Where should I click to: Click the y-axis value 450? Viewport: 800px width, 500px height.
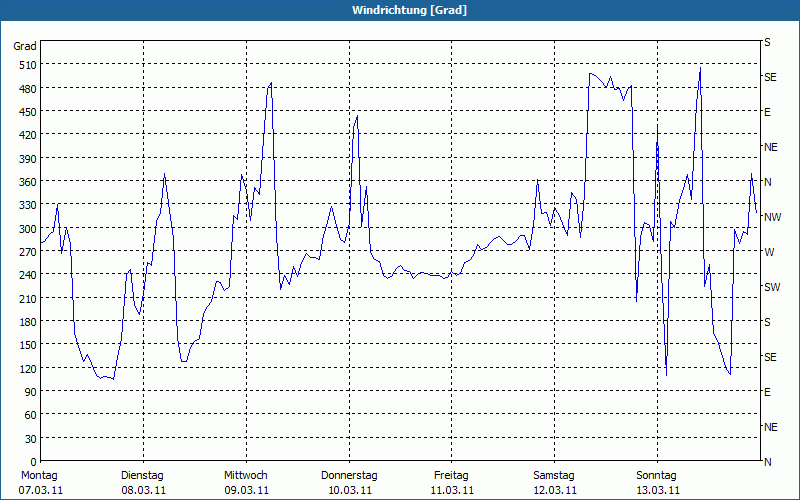pyautogui.click(x=28, y=112)
